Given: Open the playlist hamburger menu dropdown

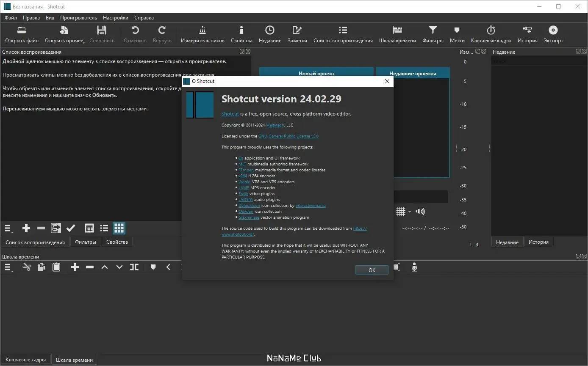Looking at the screenshot, I should (8, 228).
